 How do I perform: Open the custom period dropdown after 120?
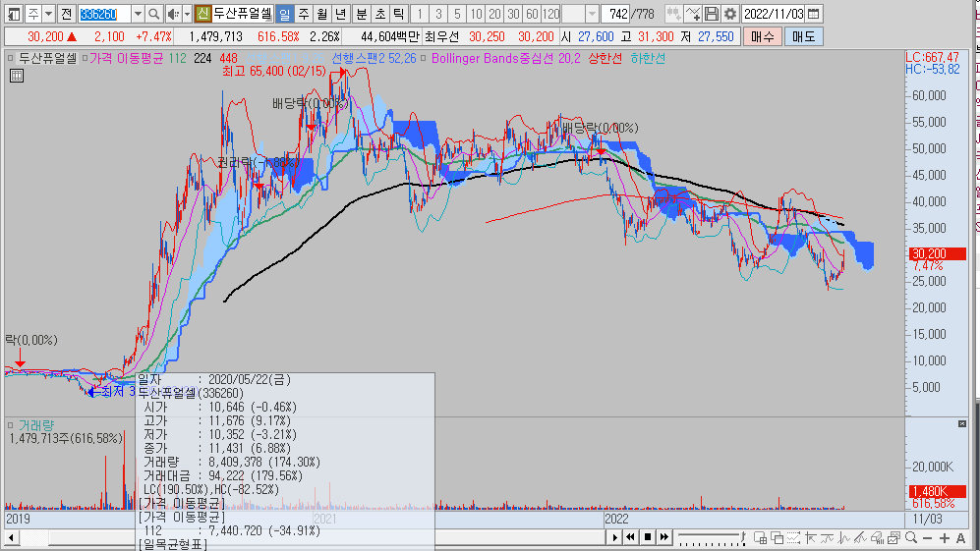[x=592, y=13]
